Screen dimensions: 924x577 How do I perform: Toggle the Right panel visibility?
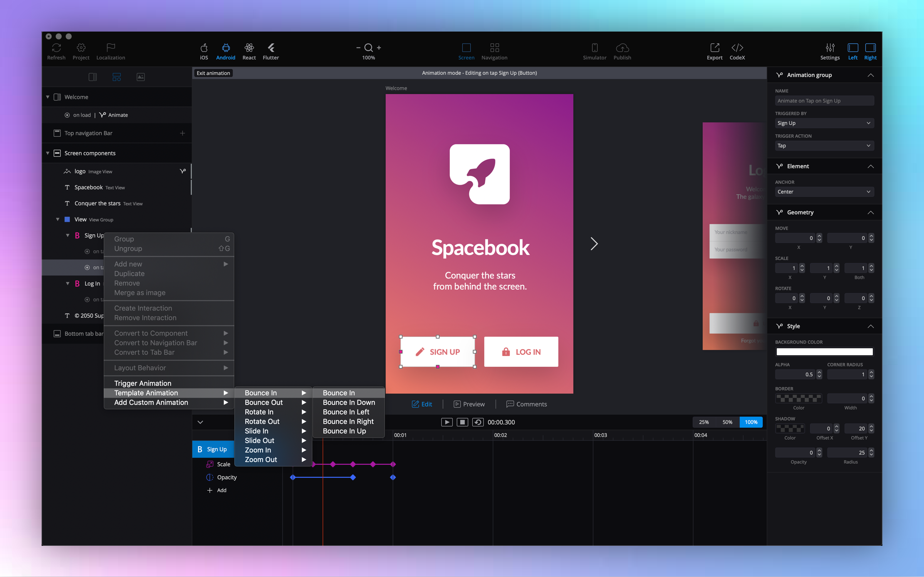[x=870, y=48]
